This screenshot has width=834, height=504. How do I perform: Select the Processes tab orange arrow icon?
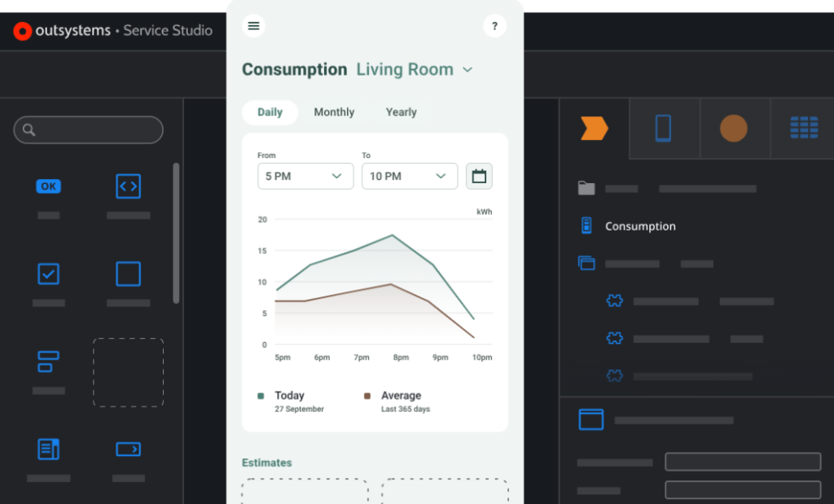[x=595, y=128]
